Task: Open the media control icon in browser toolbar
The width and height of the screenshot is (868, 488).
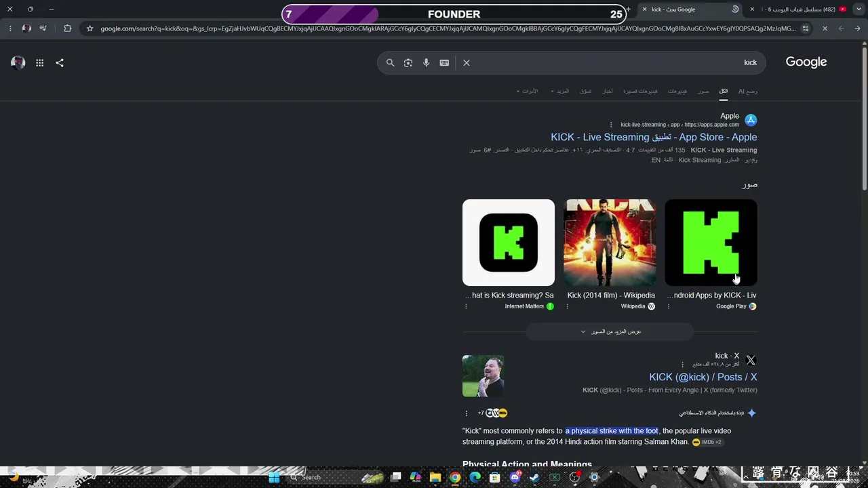Action: coord(43,28)
